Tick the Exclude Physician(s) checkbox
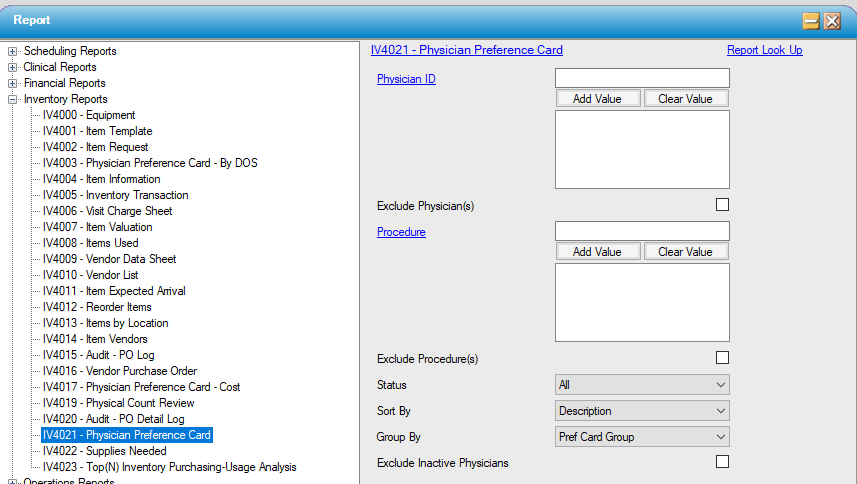The height and width of the screenshot is (484, 857). (722, 205)
